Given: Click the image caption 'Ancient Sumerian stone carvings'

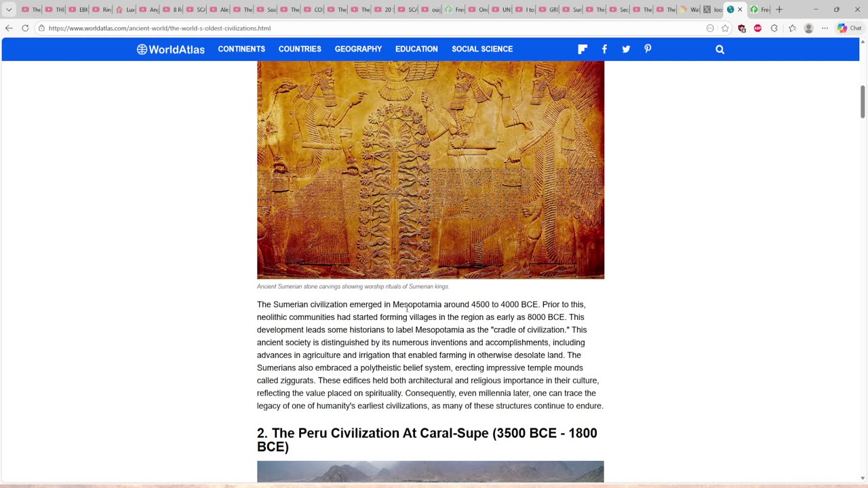Looking at the screenshot, I should pos(353,287).
